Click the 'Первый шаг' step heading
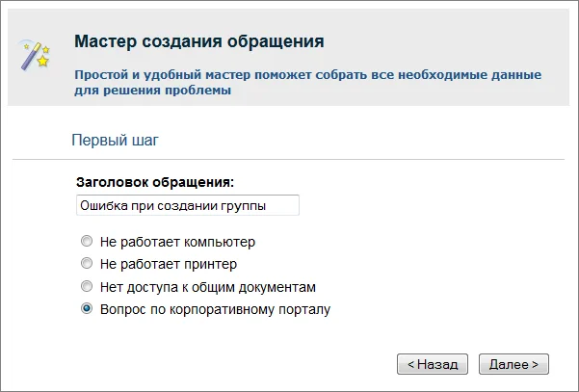This screenshot has height=392, width=579. click(x=115, y=140)
